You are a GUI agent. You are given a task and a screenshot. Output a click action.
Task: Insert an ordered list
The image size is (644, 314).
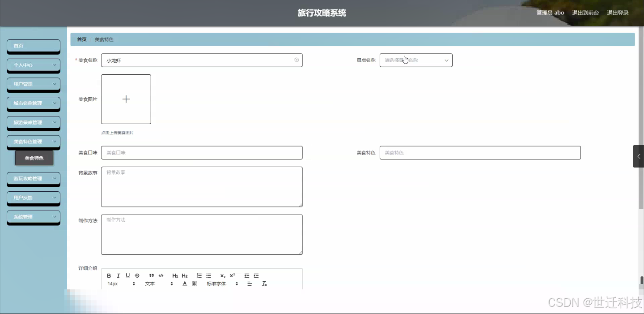(199, 275)
